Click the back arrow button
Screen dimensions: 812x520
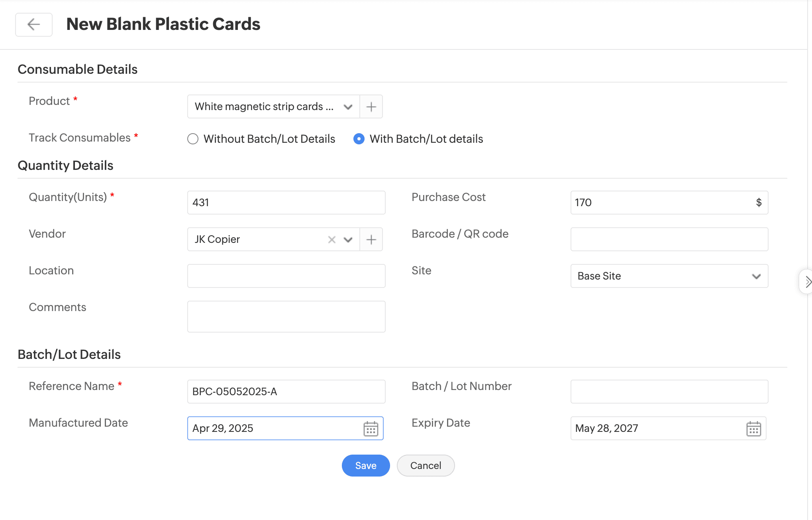[x=34, y=25]
